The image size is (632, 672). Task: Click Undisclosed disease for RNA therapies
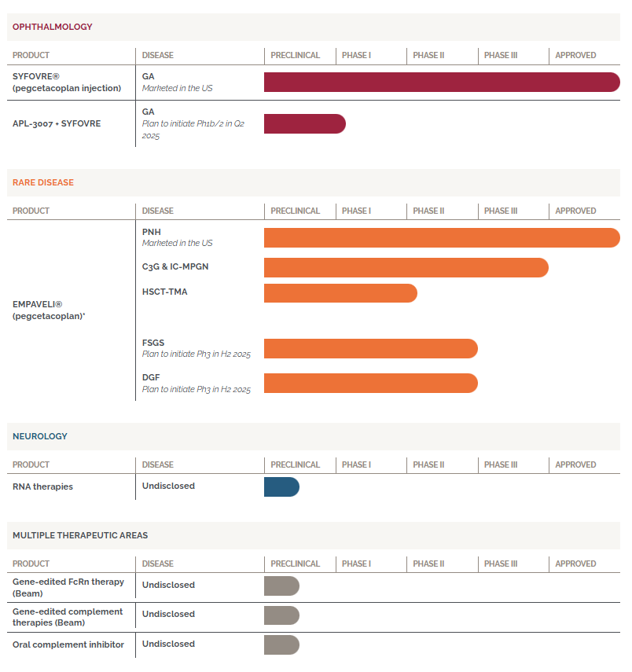click(168, 486)
